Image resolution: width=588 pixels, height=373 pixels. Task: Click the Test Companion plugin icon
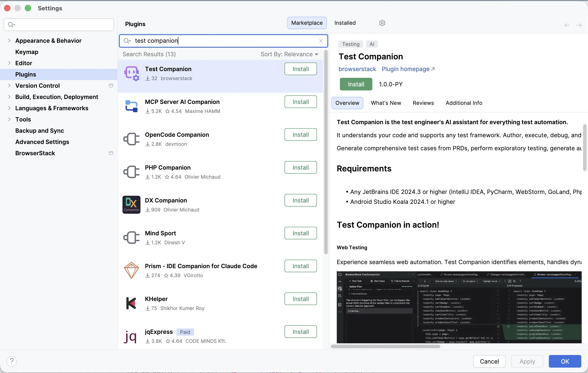(x=132, y=73)
